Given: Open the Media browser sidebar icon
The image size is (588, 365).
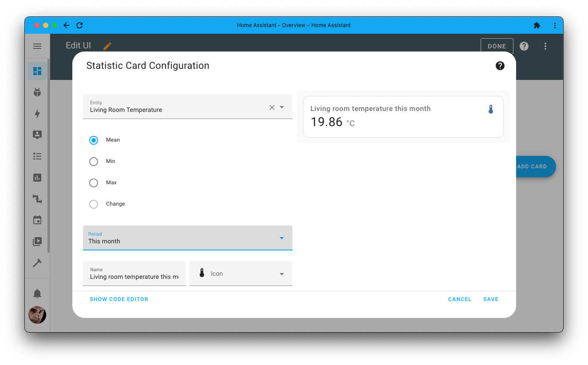Looking at the screenshot, I should tap(37, 241).
